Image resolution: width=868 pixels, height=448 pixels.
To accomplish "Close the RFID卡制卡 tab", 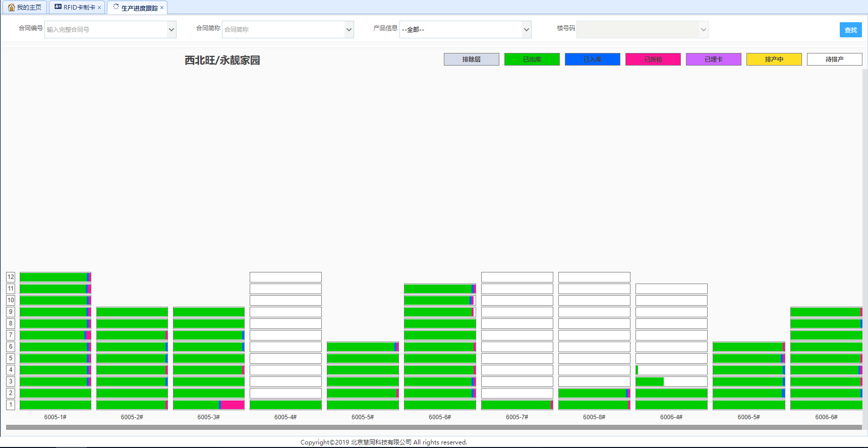I will click(99, 8).
